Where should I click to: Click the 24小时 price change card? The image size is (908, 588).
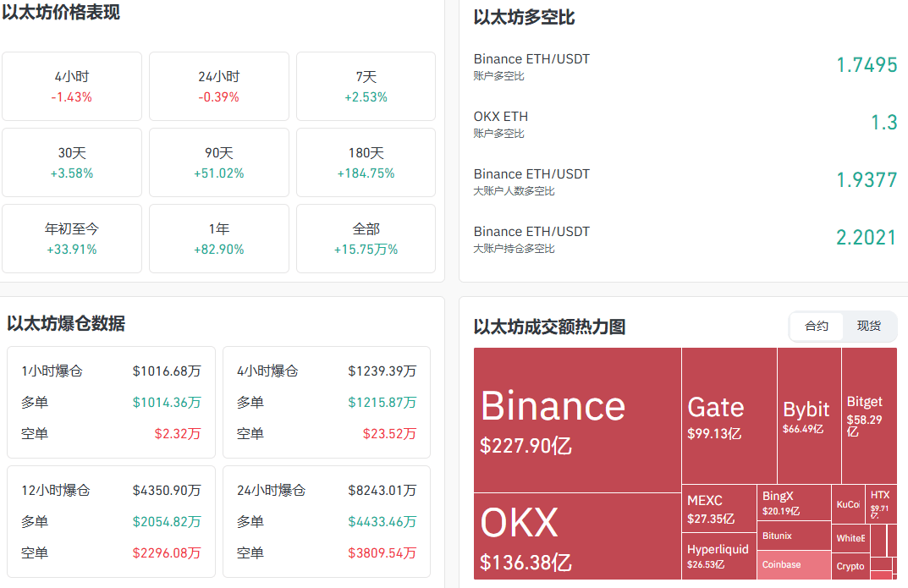point(219,86)
